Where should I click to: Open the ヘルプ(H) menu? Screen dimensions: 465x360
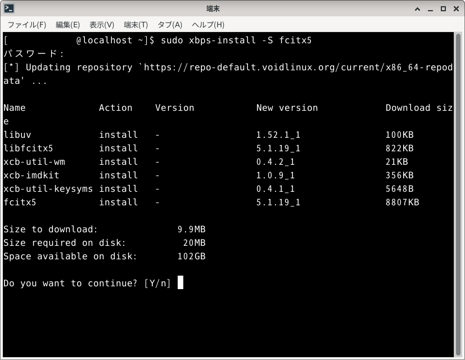(x=208, y=25)
